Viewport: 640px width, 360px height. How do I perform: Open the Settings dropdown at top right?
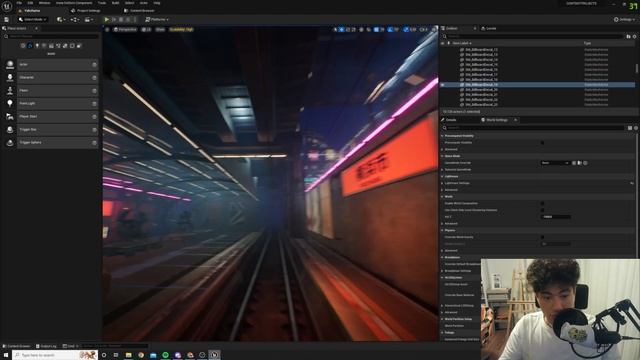[624, 20]
